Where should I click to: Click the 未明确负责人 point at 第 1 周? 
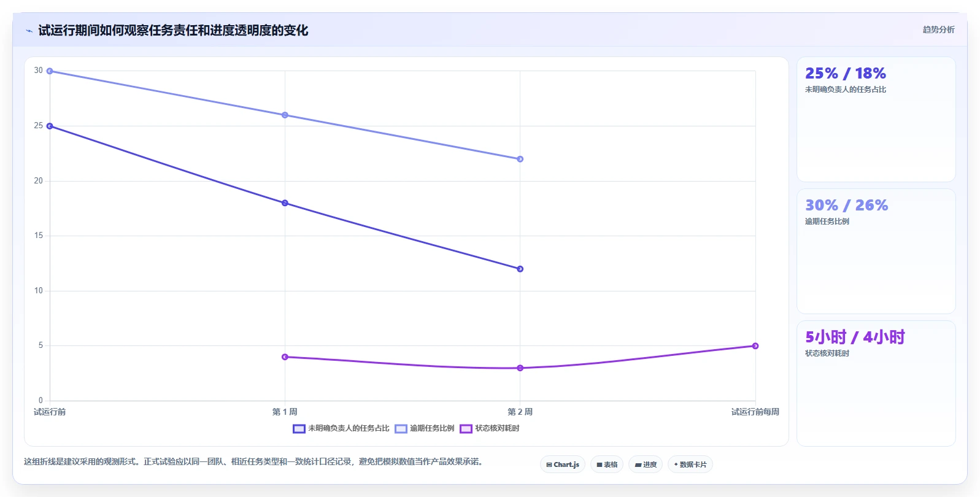[x=285, y=203]
